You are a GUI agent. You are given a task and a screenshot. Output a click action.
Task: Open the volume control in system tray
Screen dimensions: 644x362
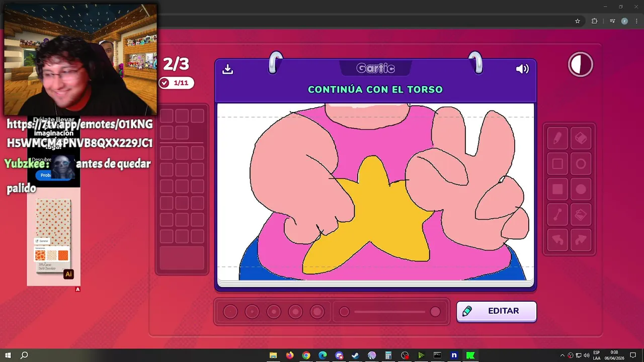point(586,355)
